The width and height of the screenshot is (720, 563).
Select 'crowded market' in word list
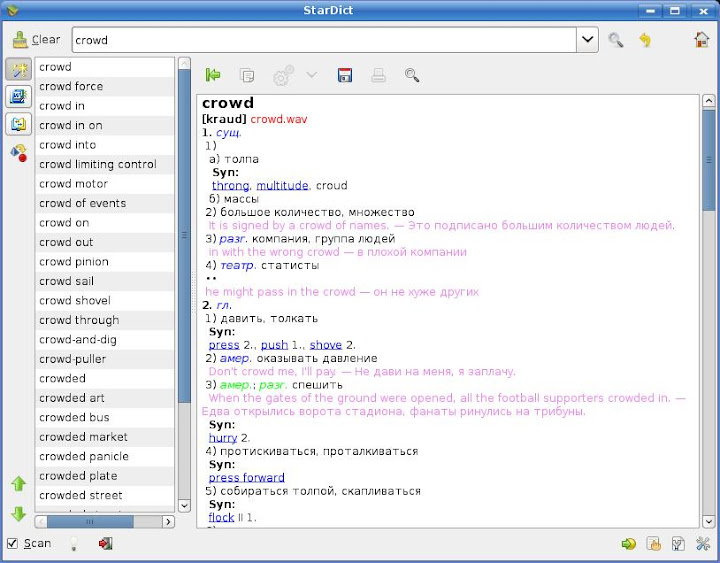click(105, 437)
